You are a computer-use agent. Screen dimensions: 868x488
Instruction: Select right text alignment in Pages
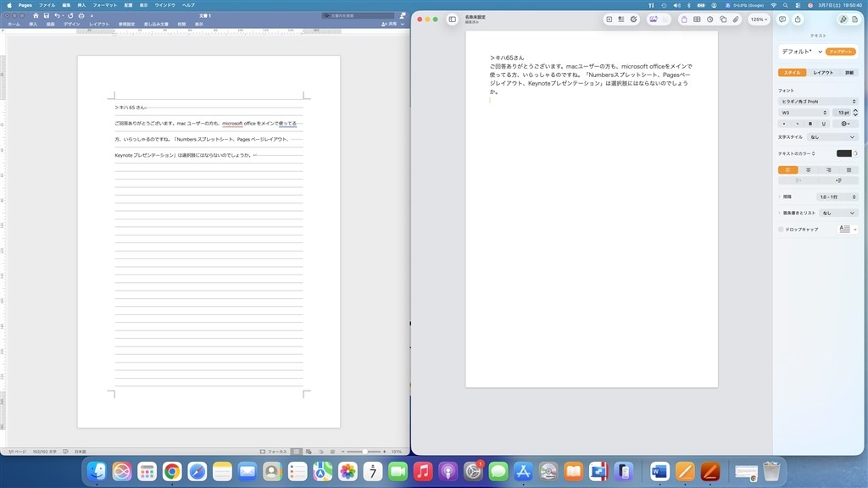[x=828, y=169]
